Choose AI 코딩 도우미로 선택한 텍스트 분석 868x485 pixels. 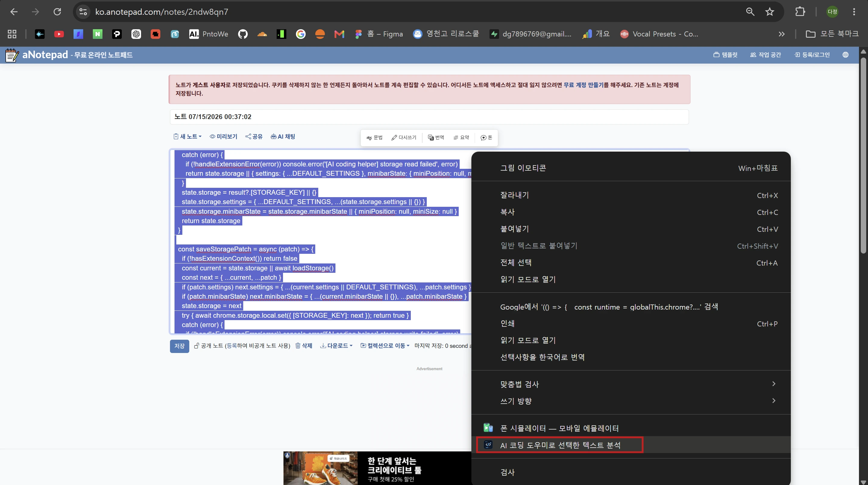[631, 445]
